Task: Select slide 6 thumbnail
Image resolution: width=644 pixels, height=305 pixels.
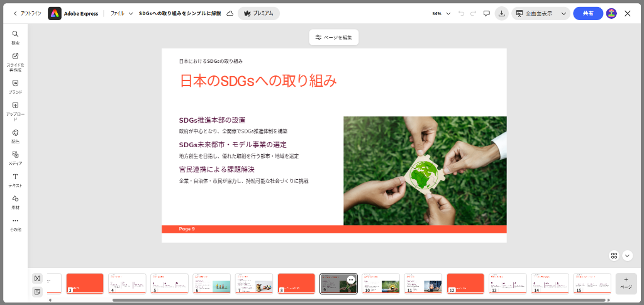Action: [x=212, y=284]
